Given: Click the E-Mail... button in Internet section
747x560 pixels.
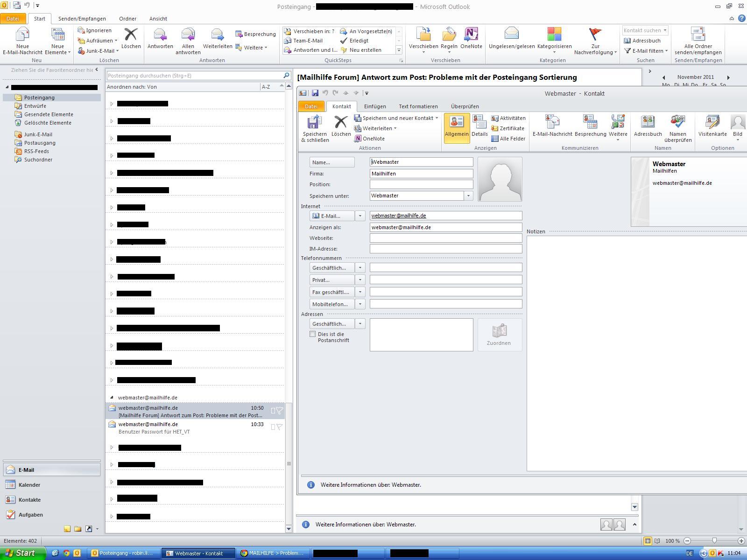Looking at the screenshot, I should (x=332, y=216).
